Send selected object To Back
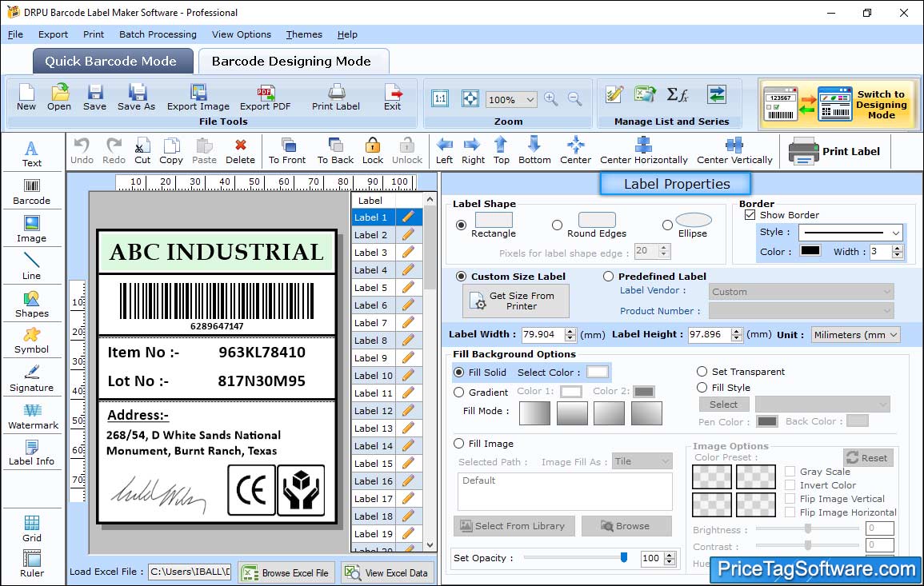Screen dimensions: 924x586 click(x=335, y=151)
